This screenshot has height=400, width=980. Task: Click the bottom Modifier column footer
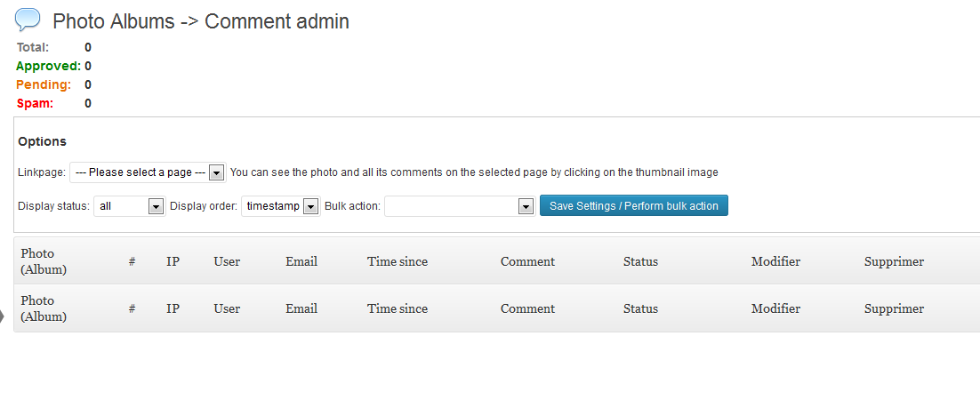click(x=775, y=308)
